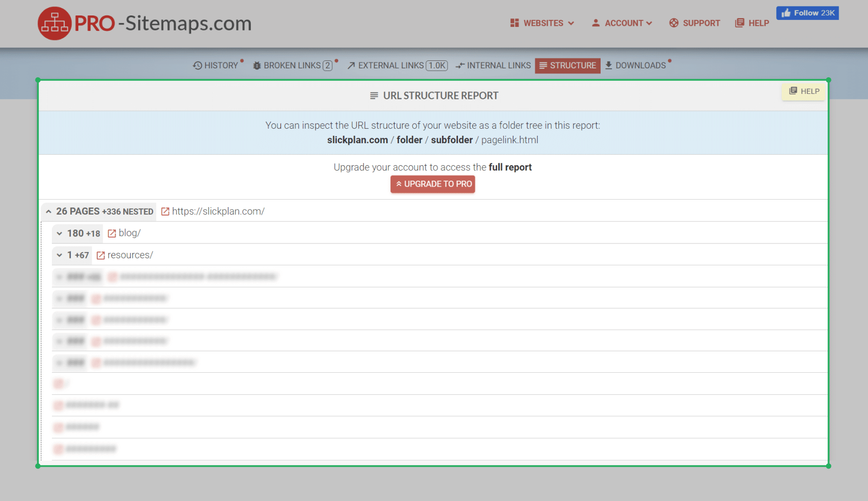This screenshot has width=868, height=501.
Task: Click the yellow Help button in report panel
Action: [804, 91]
